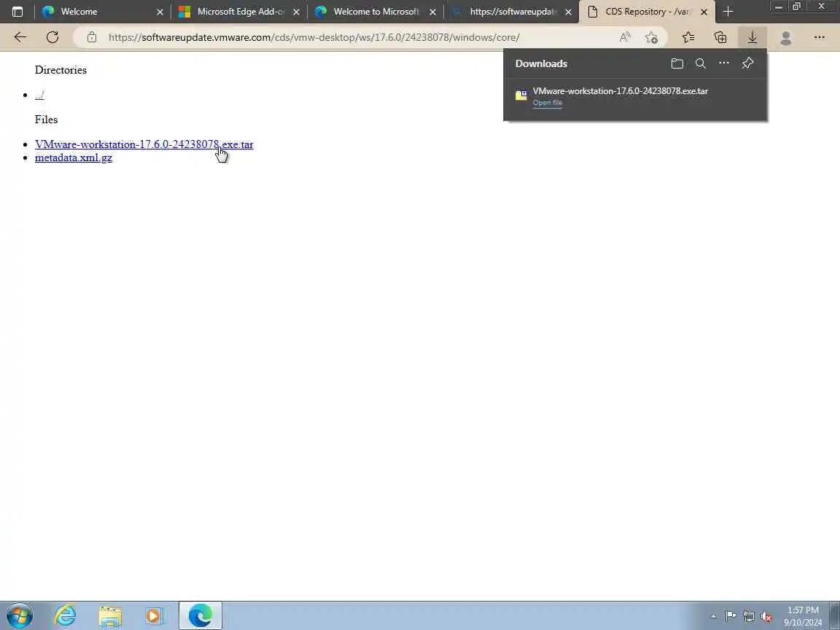Open the metadata.xml.gz link
This screenshot has height=630, width=840.
[74, 157]
